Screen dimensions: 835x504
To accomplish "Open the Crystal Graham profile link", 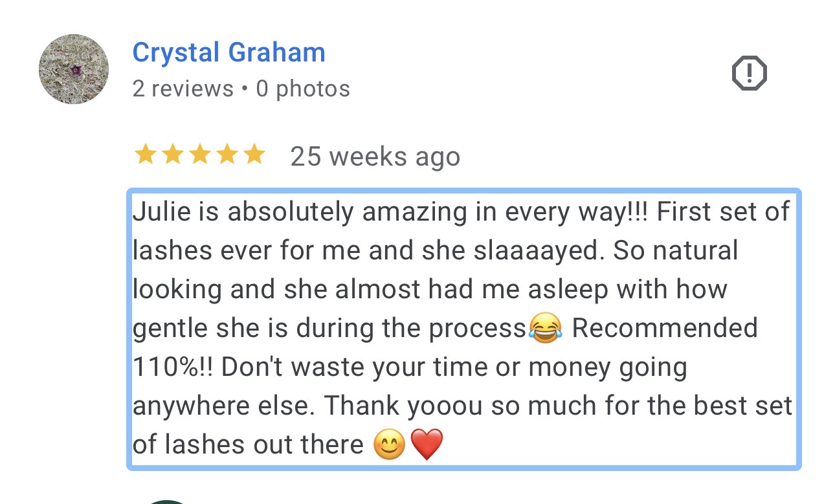I will click(228, 52).
